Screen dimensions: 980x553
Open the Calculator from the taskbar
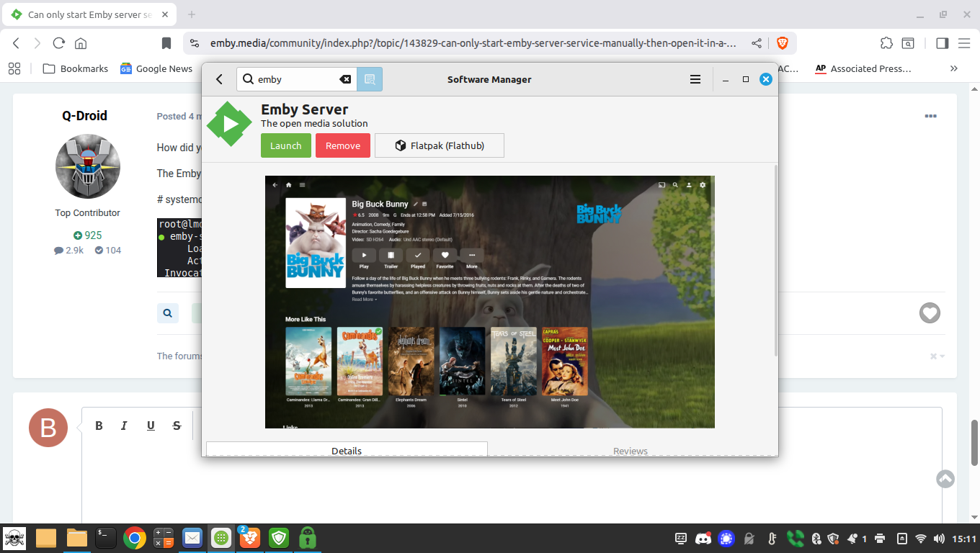coord(164,538)
